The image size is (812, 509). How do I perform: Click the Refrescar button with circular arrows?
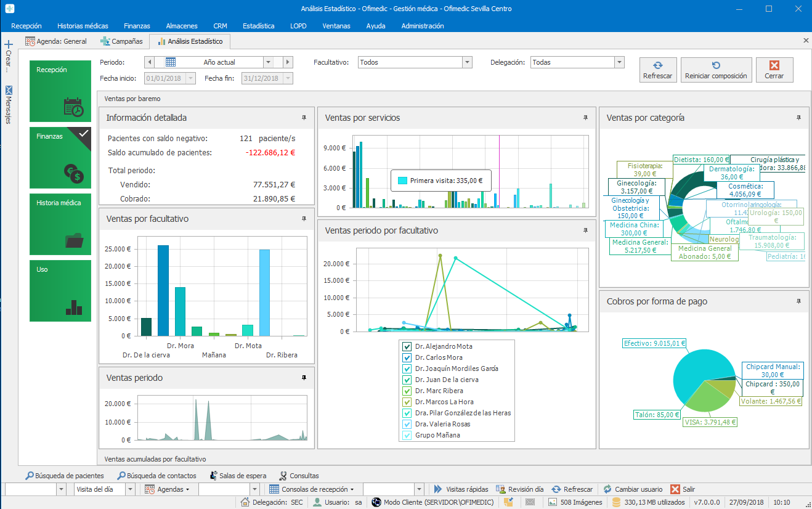(657, 70)
